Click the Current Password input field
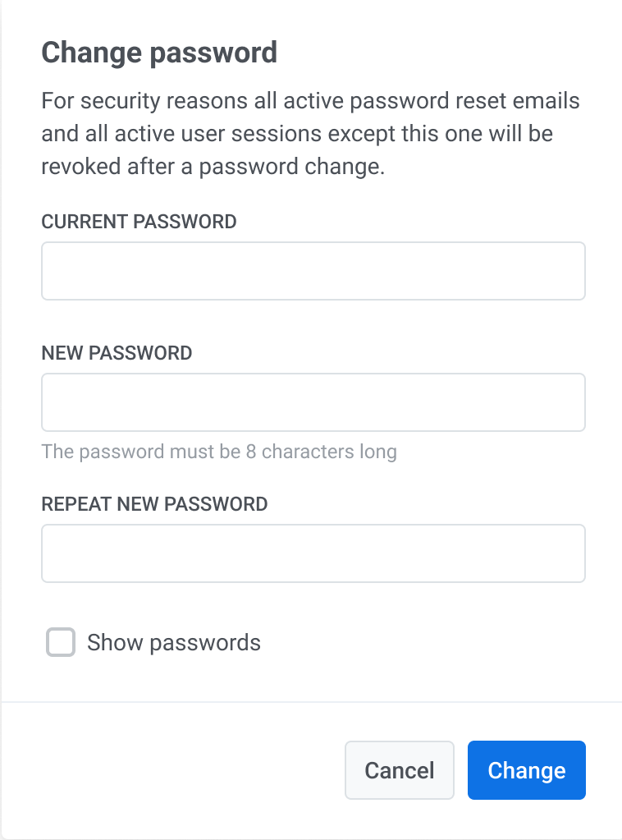This screenshot has width=622, height=840. (313, 271)
